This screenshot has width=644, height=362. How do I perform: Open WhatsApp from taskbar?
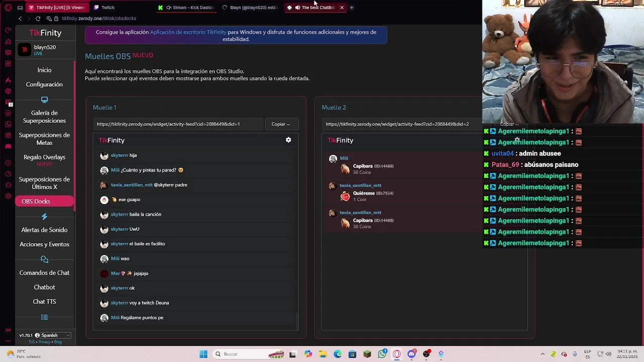382,354
